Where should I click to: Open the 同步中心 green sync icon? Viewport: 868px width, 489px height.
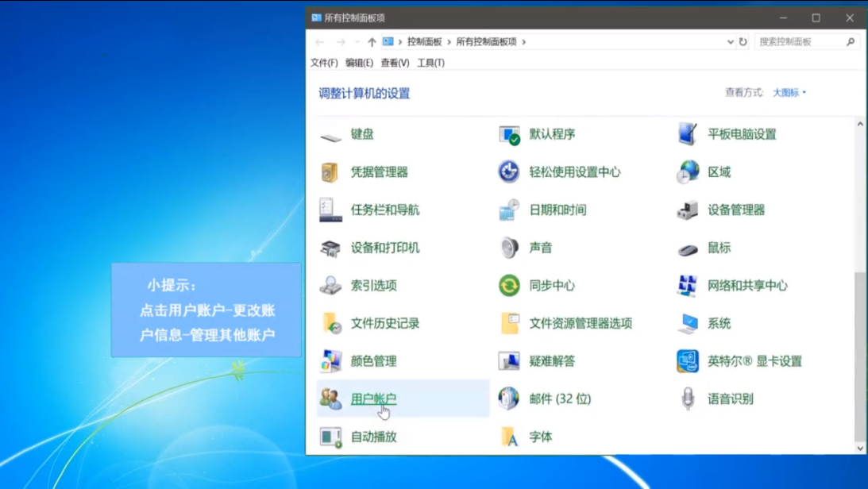click(509, 286)
